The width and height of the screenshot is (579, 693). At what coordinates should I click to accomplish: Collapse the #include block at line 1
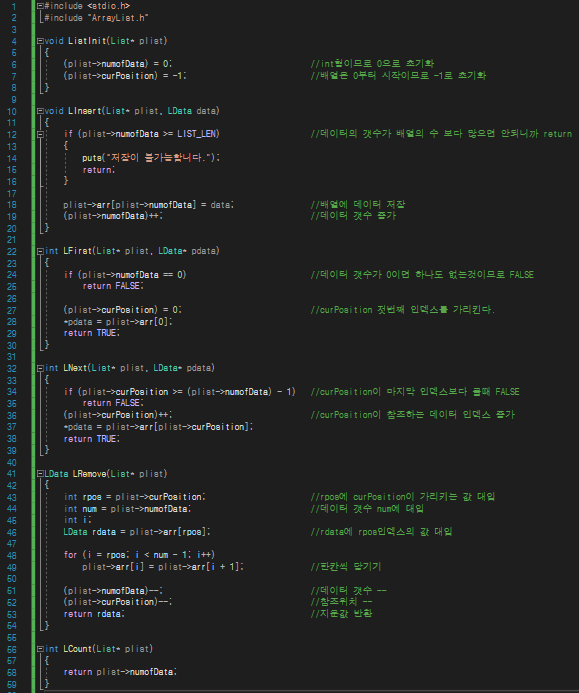click(x=40, y=6)
